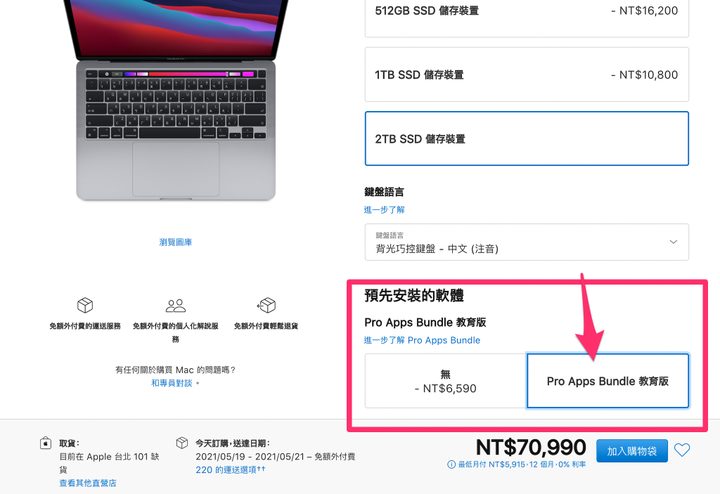Open 進一步了解 Pro Apps Bundle link
The image size is (720, 494).
pyautogui.click(x=422, y=340)
